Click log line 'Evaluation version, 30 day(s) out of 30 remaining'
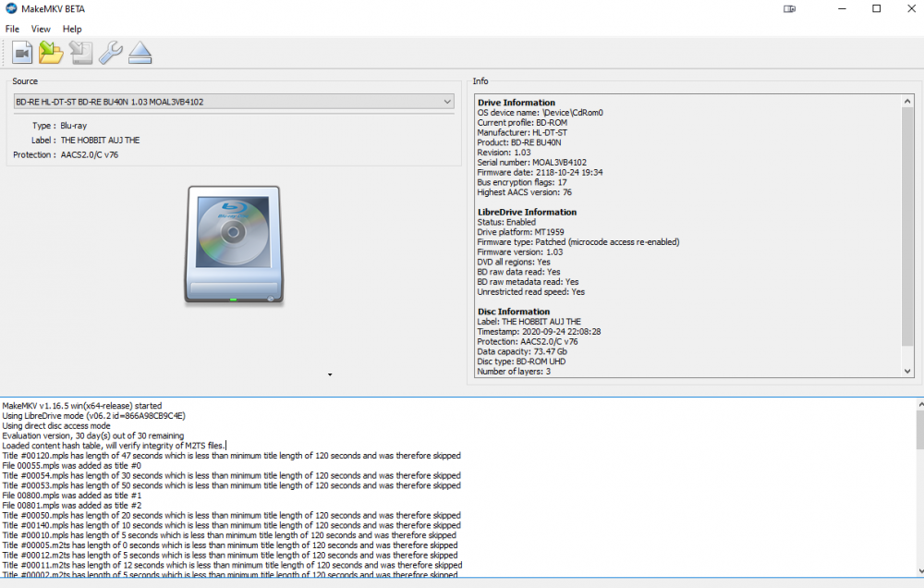924x588 pixels. (x=93, y=435)
